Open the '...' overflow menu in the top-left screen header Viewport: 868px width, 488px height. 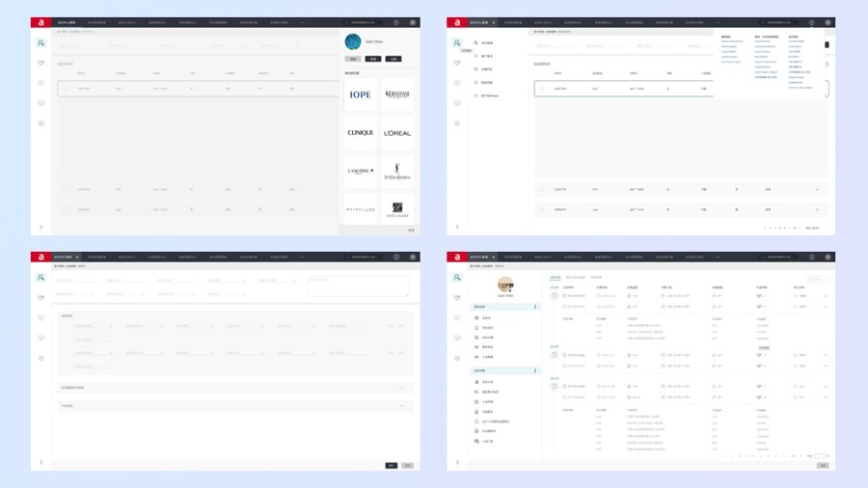(x=302, y=23)
